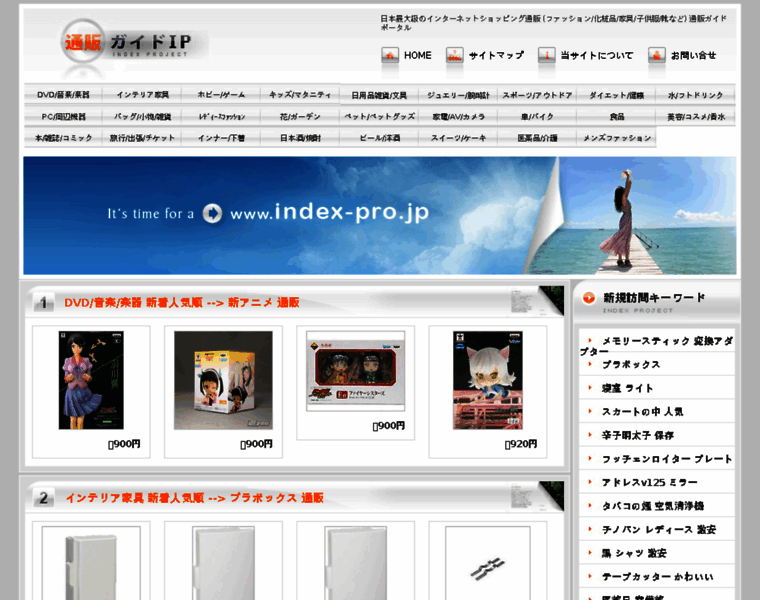Open the レディースファッション category
Viewport: 760px width, 600px height.
pyautogui.click(x=221, y=116)
